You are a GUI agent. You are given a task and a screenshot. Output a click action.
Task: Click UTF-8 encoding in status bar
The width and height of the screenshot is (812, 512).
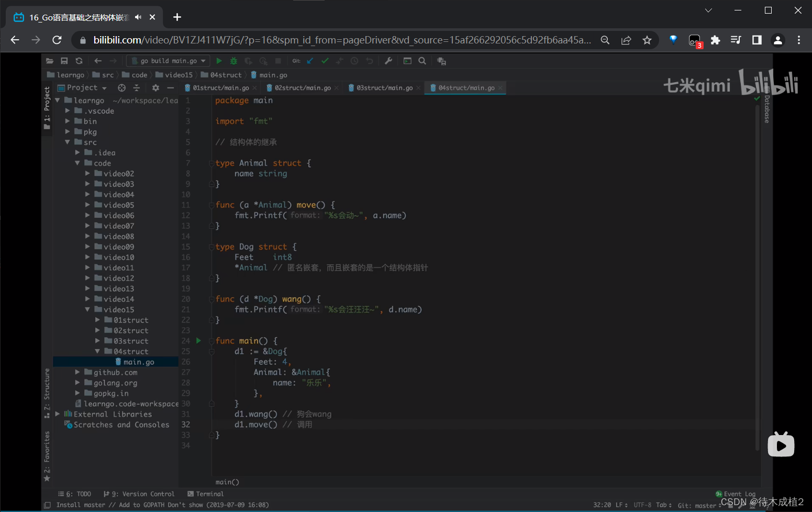click(642, 505)
